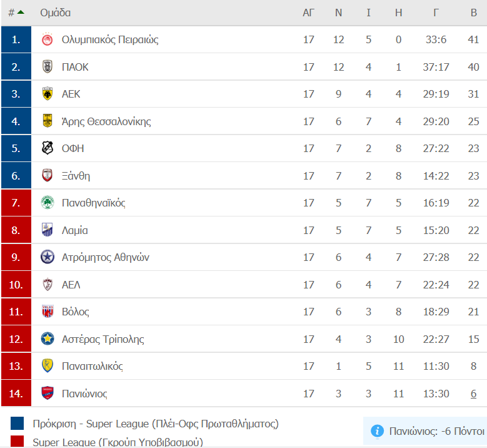Click the red relegation group legend swatch
487x448 pixels.
click(17, 441)
